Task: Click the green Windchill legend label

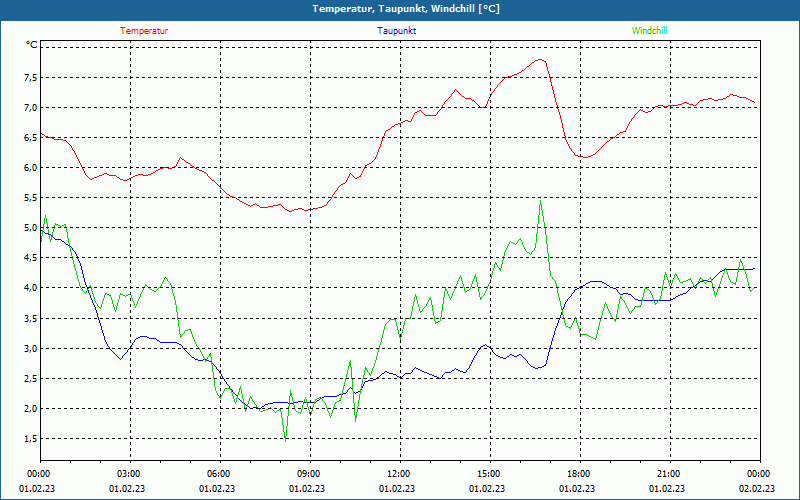Action: click(x=649, y=31)
